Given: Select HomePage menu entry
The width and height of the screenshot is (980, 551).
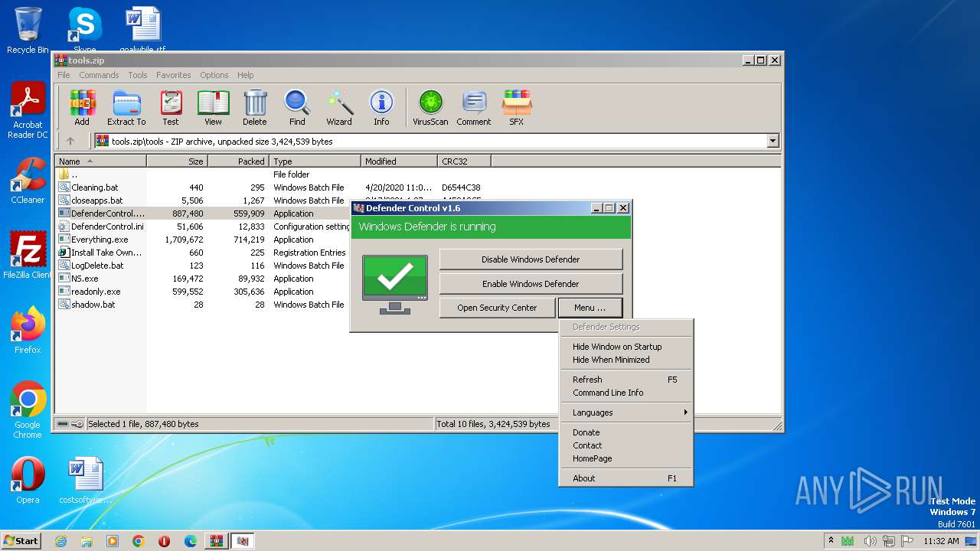Looking at the screenshot, I should (626, 458).
